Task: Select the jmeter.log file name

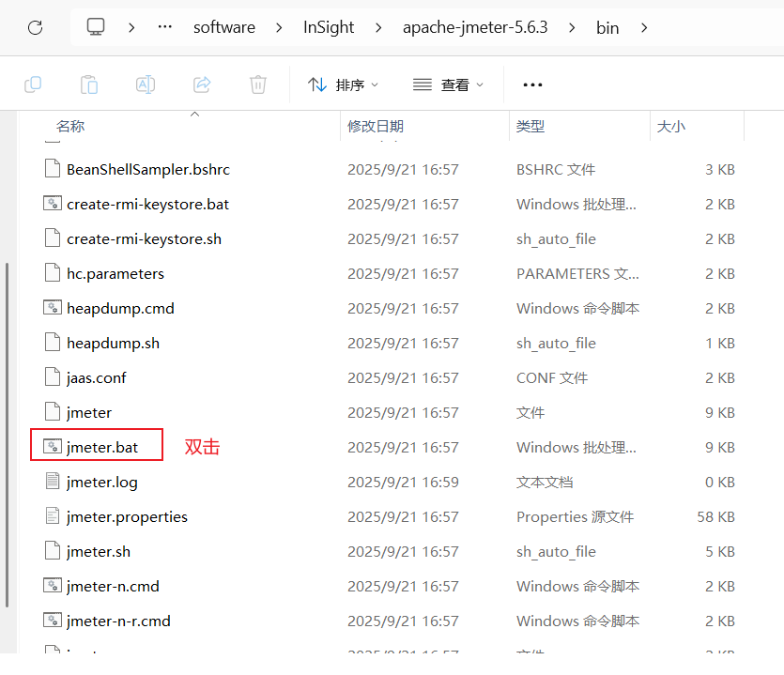Action: [102, 482]
